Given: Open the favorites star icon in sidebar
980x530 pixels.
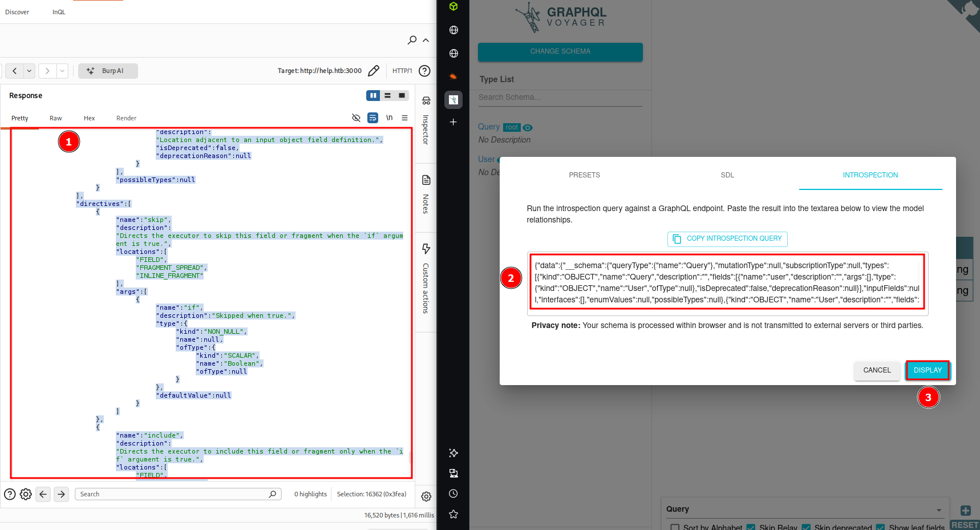Looking at the screenshot, I should coord(453,514).
